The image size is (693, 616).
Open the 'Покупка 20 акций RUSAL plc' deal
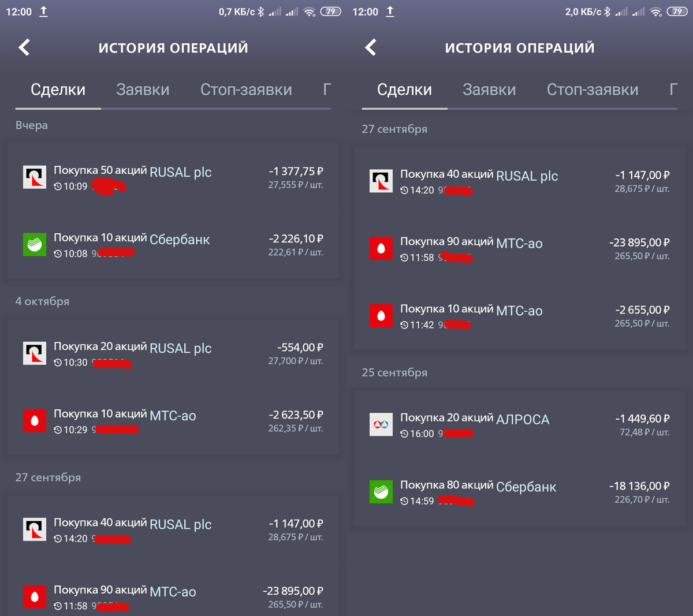click(173, 354)
